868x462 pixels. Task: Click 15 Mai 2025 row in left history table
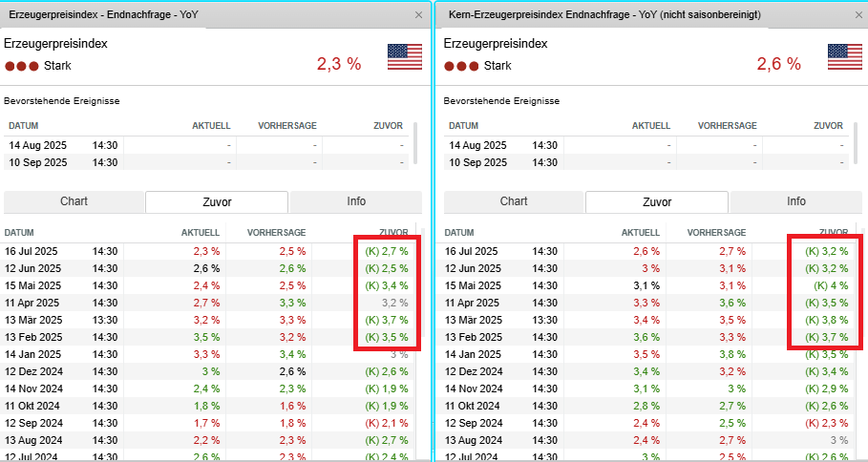tap(209, 285)
